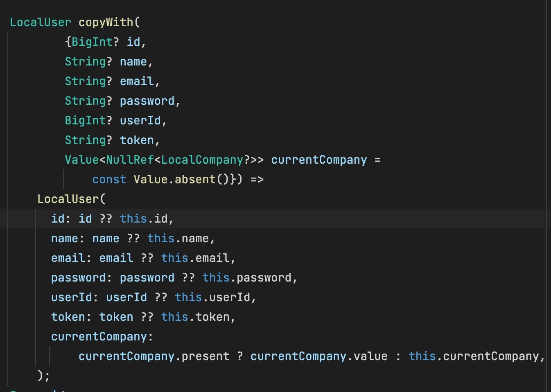551x392 pixels.
Task: Click "password" in "String? password," line
Action: pyautogui.click(x=147, y=101)
